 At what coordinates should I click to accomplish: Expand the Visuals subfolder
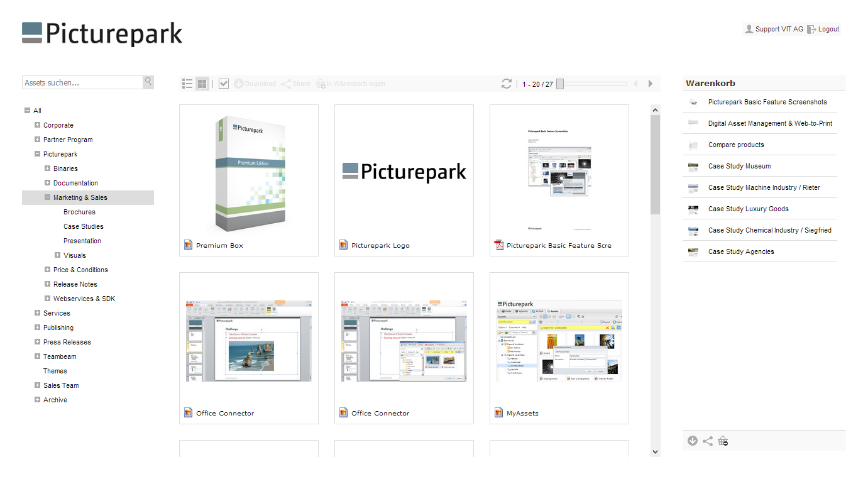click(57, 255)
